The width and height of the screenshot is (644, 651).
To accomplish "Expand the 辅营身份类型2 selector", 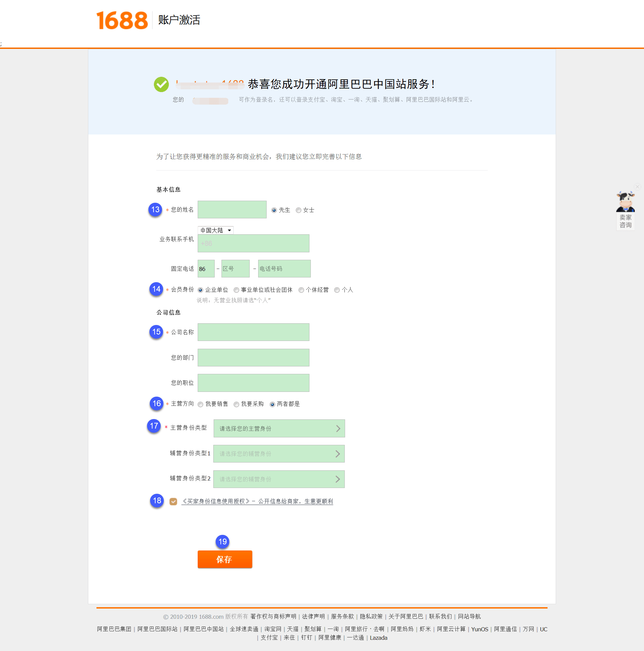I will click(x=279, y=479).
